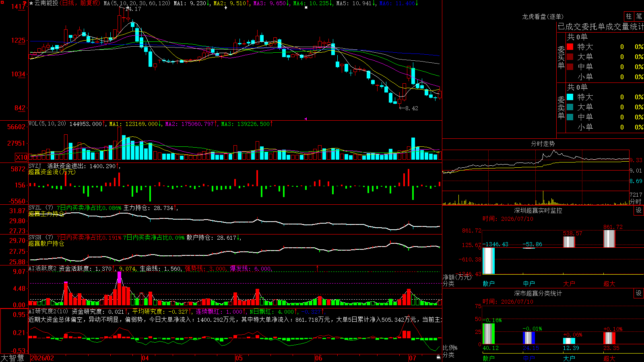Click 爆发线: 6.000 in AI活跃度2 header
The width and height of the screenshot is (644, 362).
(x=250, y=268)
